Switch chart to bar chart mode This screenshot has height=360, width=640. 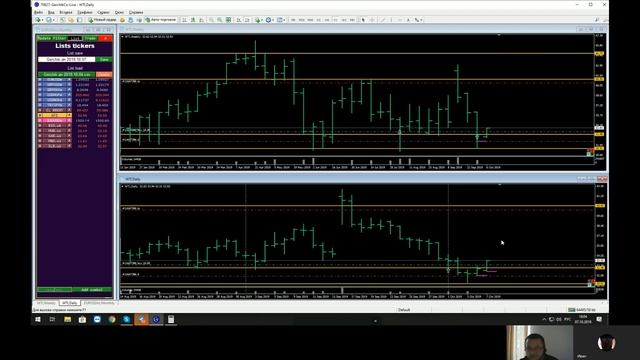point(184,20)
